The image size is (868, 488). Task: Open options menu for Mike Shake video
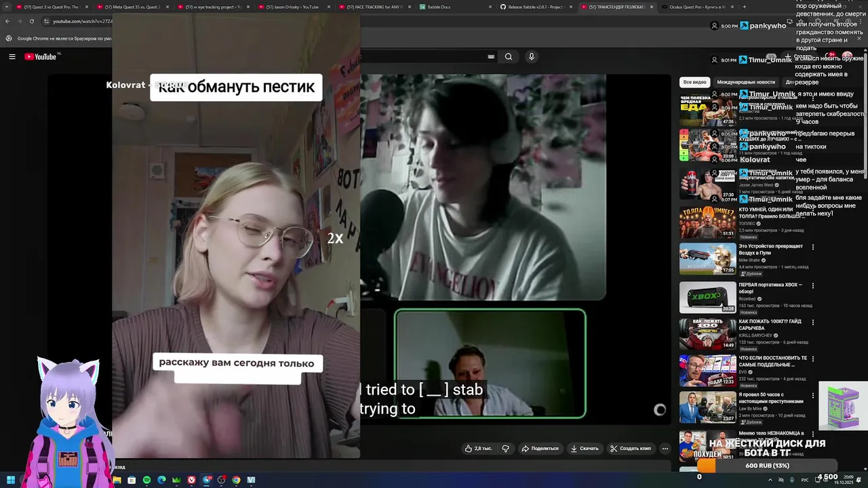click(x=813, y=247)
